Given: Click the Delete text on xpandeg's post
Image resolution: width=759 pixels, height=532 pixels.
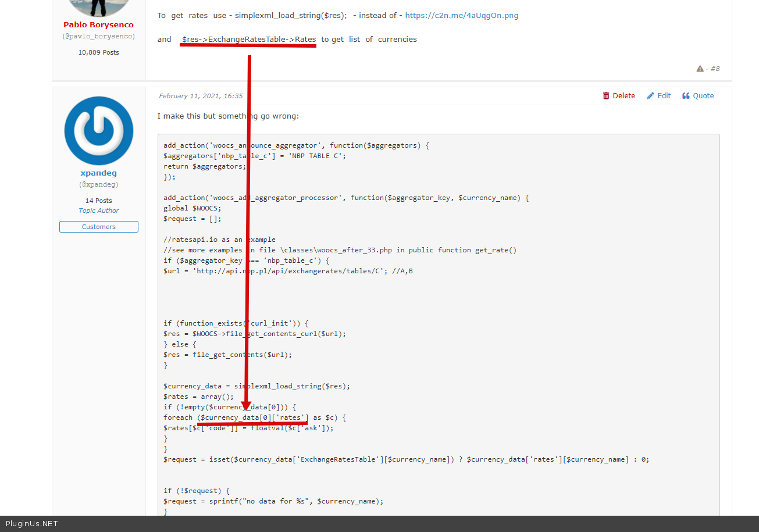Looking at the screenshot, I should [623, 96].
